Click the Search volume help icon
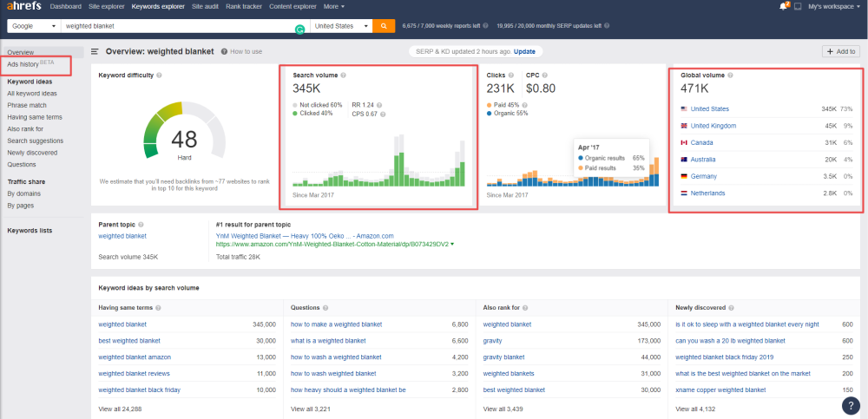868x419 pixels. (x=343, y=75)
